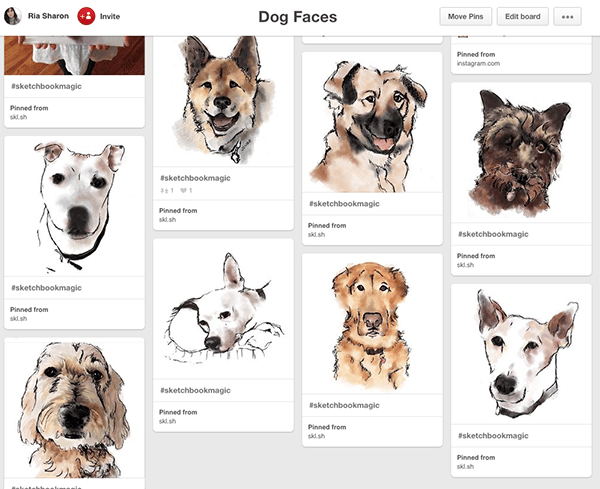This screenshot has height=489, width=600.
Task: Open the three-dots more options button
Action: point(567,16)
